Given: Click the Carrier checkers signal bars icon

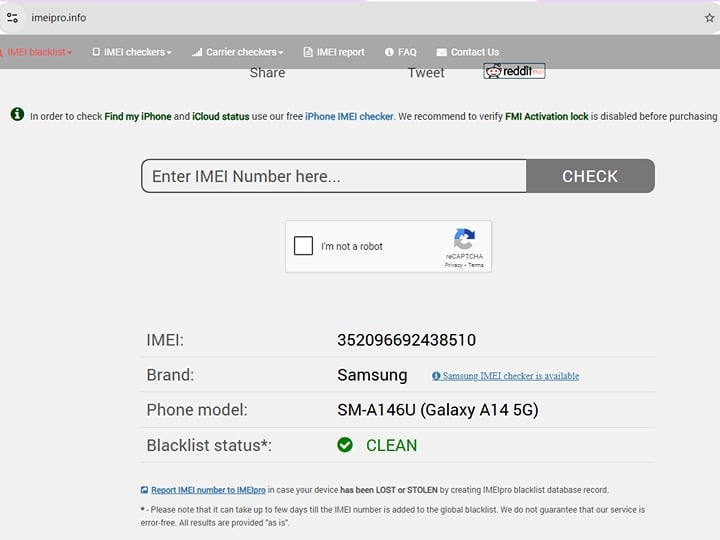Looking at the screenshot, I should click(x=197, y=52).
